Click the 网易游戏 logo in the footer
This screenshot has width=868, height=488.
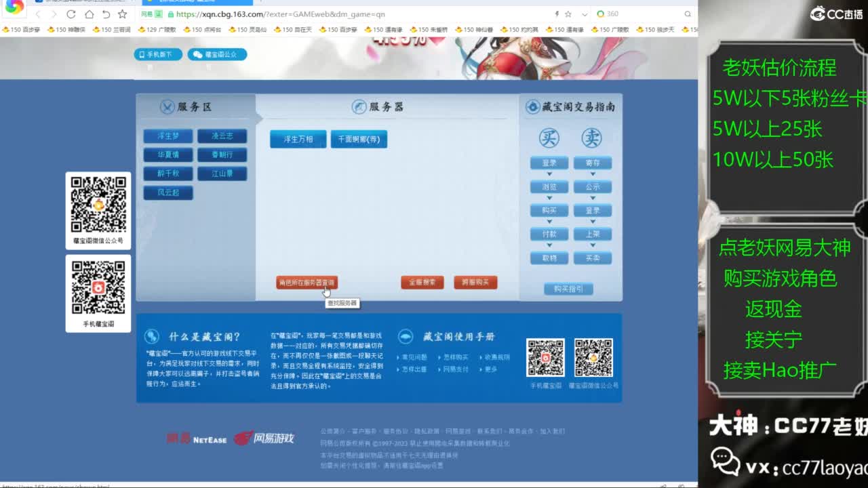264,438
